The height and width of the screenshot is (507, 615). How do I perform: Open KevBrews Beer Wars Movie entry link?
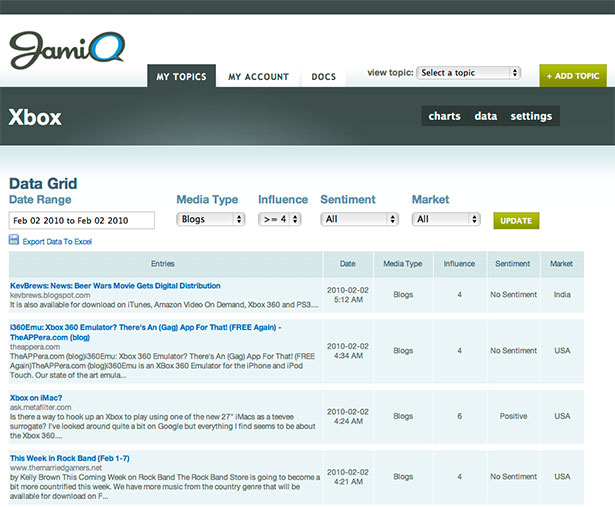coord(115,286)
